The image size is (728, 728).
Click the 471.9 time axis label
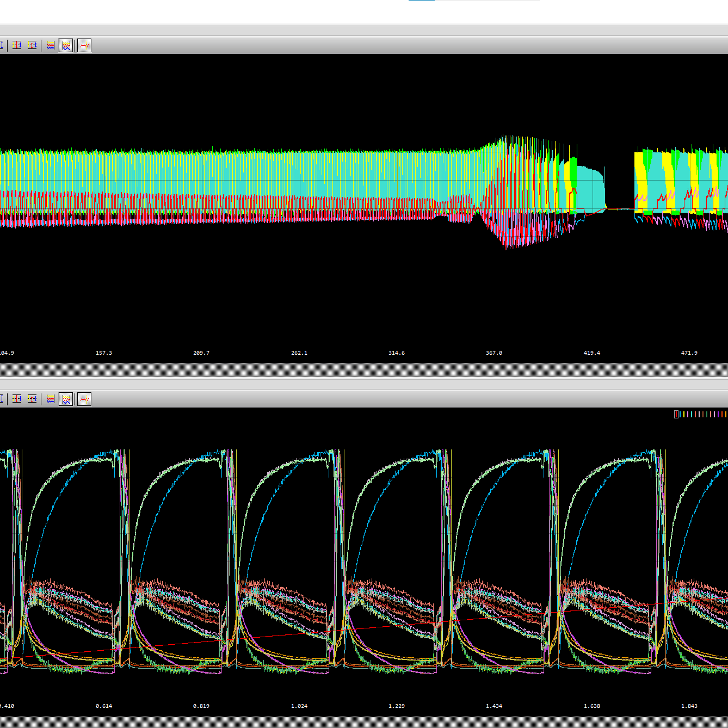point(689,353)
